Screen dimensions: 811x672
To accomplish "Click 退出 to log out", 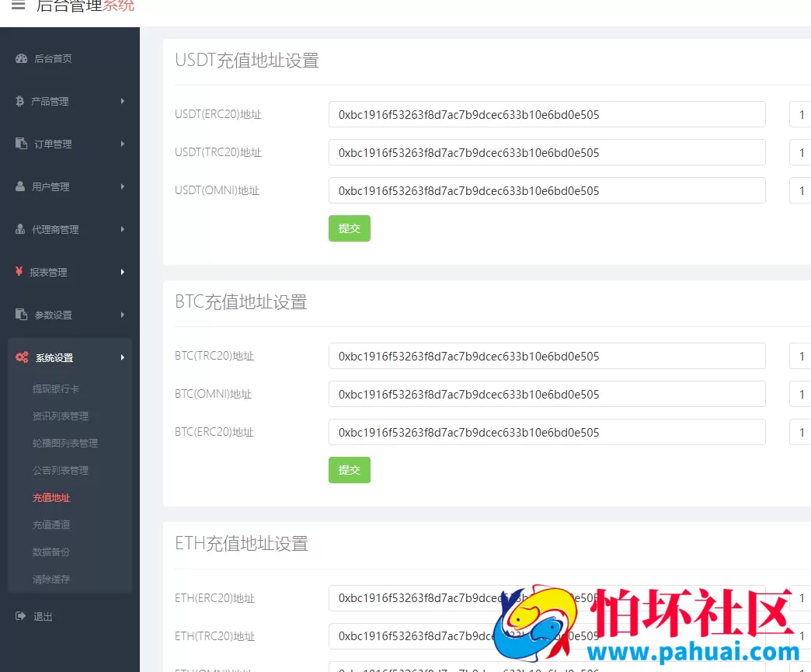I will click(x=43, y=616).
